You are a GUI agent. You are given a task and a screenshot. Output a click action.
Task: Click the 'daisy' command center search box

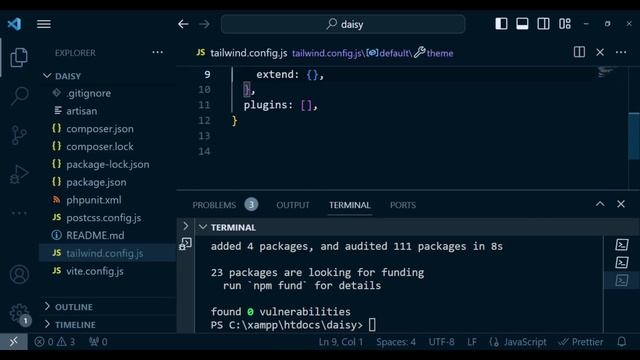coord(343,24)
